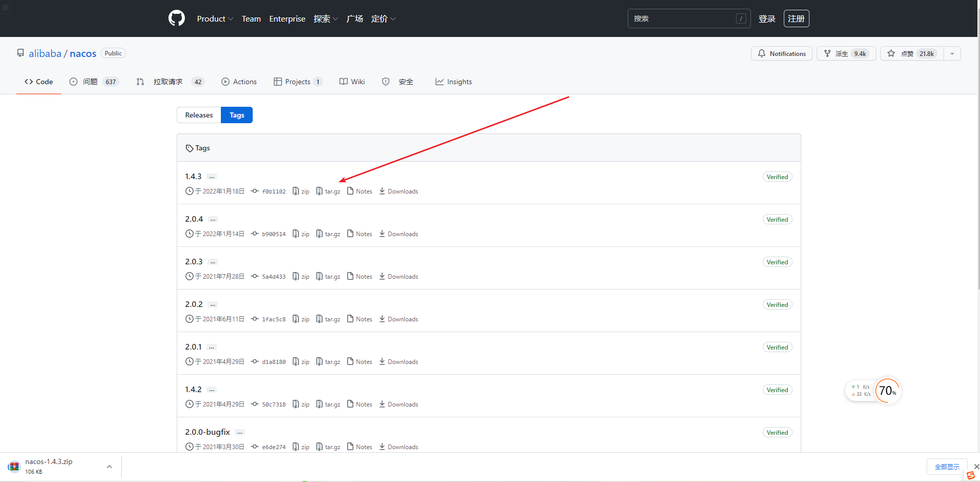The width and height of the screenshot is (980, 482).
Task: Download the 2.0.2 zip archive
Action: tap(301, 319)
